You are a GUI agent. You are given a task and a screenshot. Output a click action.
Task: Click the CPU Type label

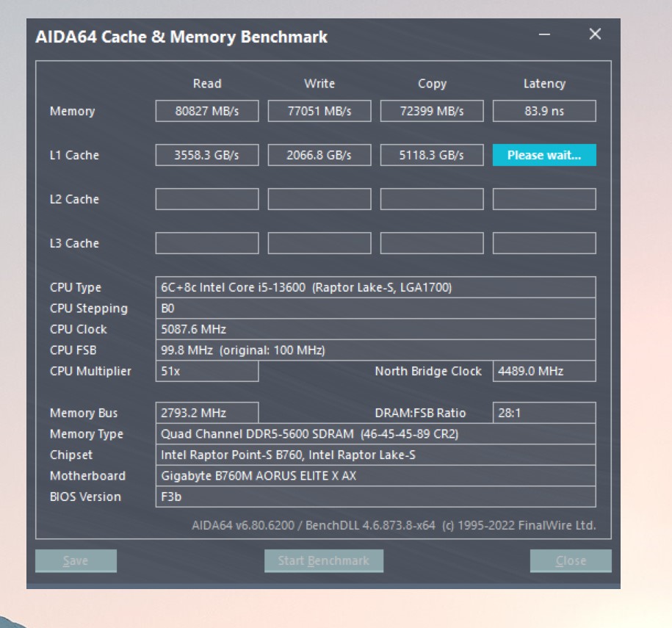(76, 288)
